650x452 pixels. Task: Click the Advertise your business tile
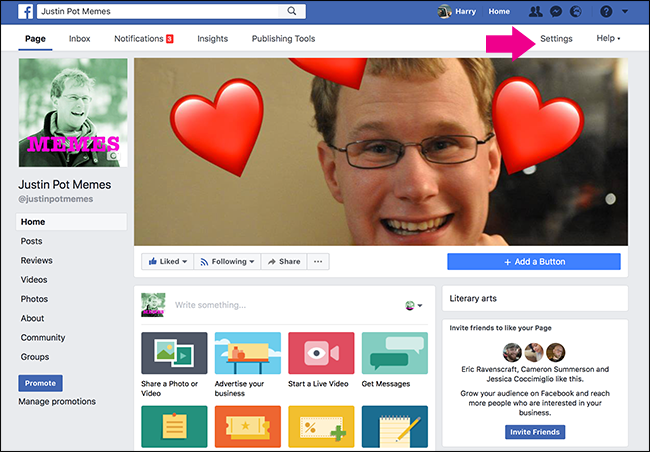[248, 353]
